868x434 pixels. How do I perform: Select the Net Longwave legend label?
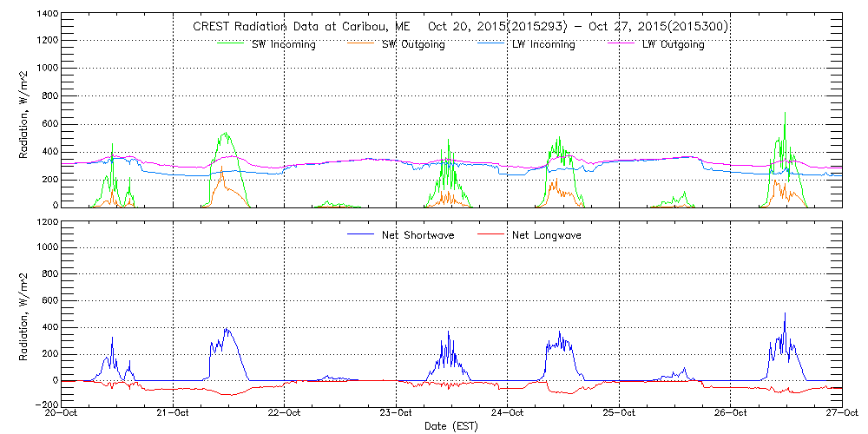coord(546,235)
